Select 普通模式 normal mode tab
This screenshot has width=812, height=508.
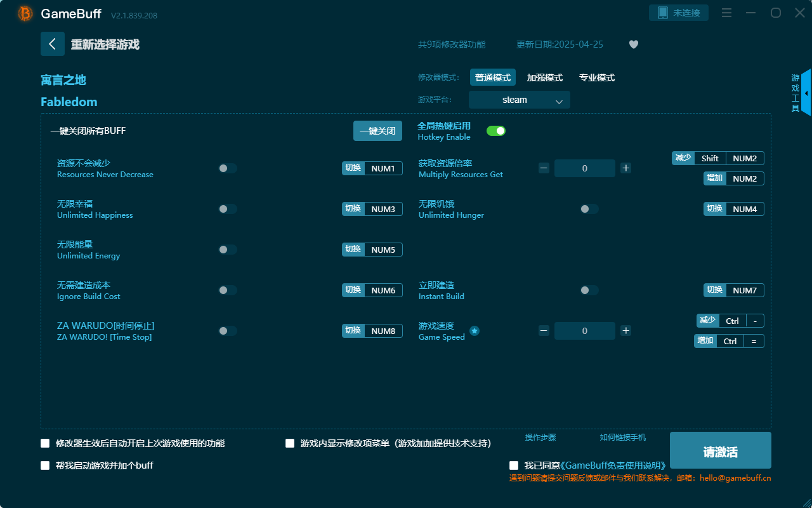(493, 77)
